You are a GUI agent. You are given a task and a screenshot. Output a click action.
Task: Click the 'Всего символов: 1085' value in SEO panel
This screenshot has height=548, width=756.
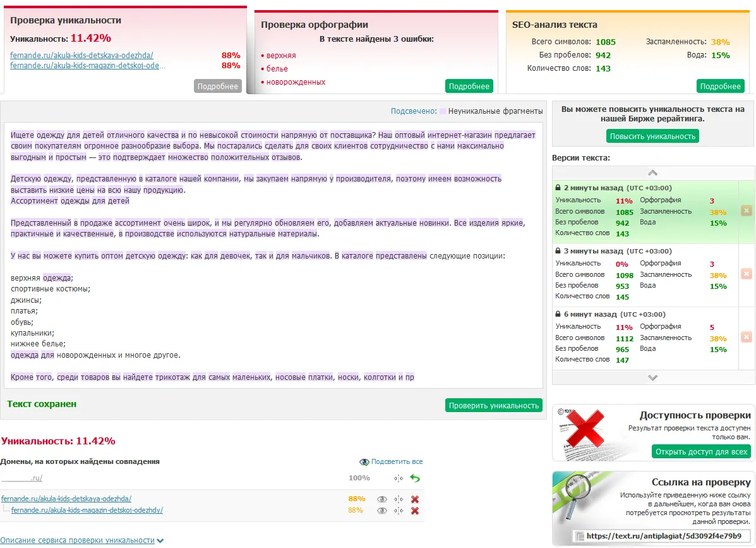[x=606, y=42]
